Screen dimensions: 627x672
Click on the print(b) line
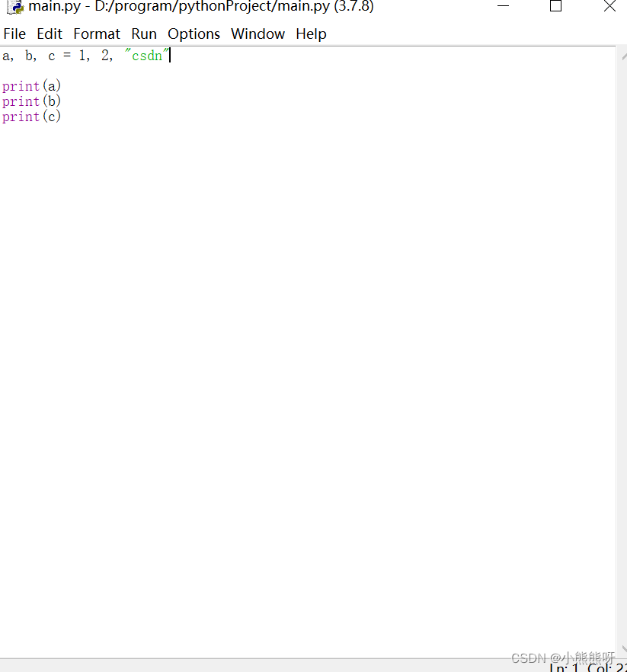pyautogui.click(x=31, y=101)
